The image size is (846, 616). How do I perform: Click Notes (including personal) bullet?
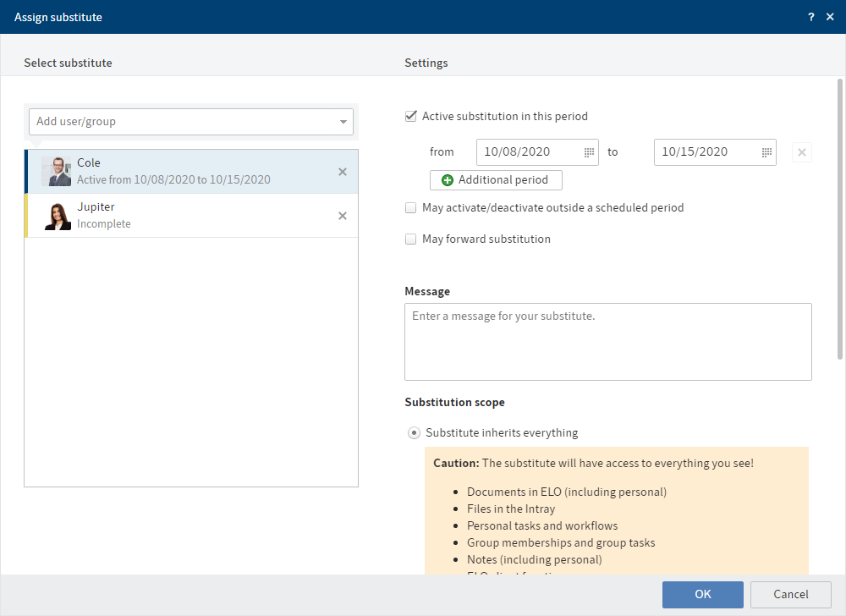tap(535, 560)
